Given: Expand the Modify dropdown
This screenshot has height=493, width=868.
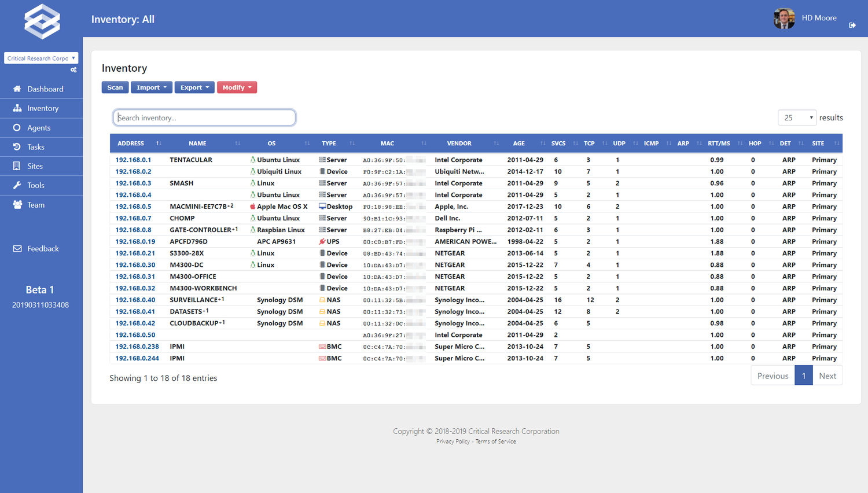Looking at the screenshot, I should point(237,87).
